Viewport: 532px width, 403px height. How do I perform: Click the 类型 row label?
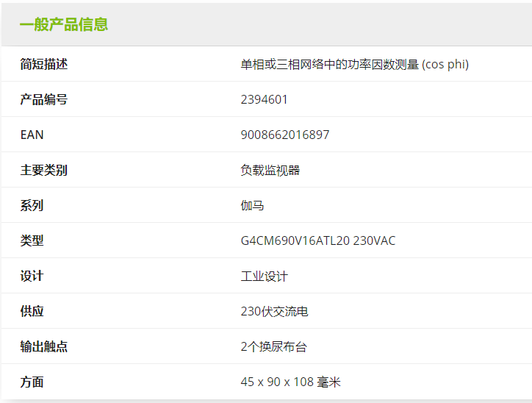tap(32, 240)
